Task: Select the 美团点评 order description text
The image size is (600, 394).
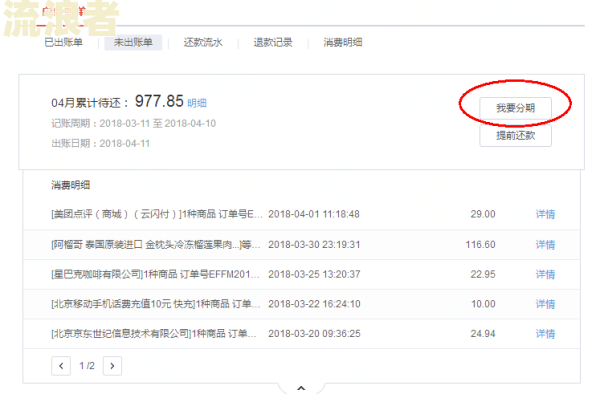Action: [157, 214]
